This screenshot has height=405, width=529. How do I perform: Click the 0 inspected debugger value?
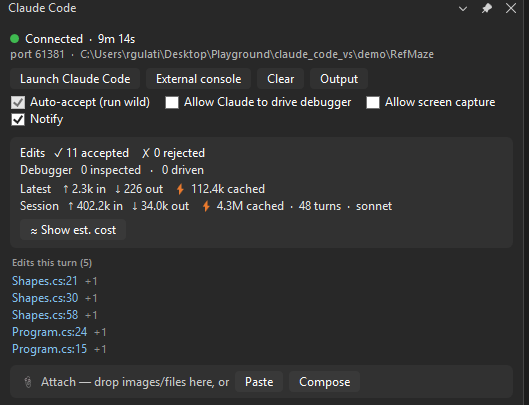pos(111,170)
